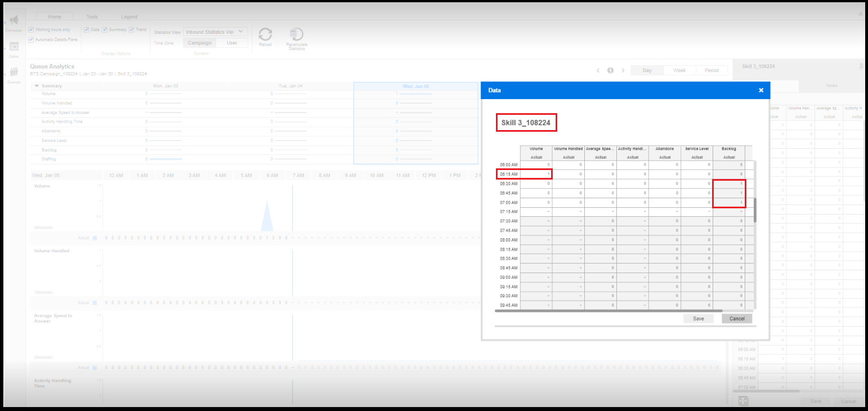Click the Reload circular arrows icon

[x=265, y=34]
